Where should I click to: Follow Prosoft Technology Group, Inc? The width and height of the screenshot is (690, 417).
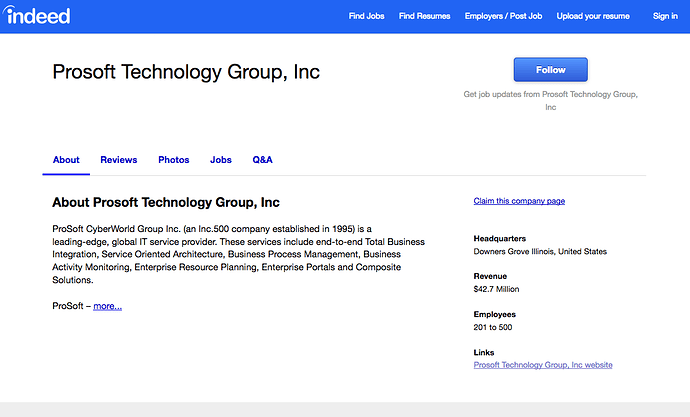(551, 70)
